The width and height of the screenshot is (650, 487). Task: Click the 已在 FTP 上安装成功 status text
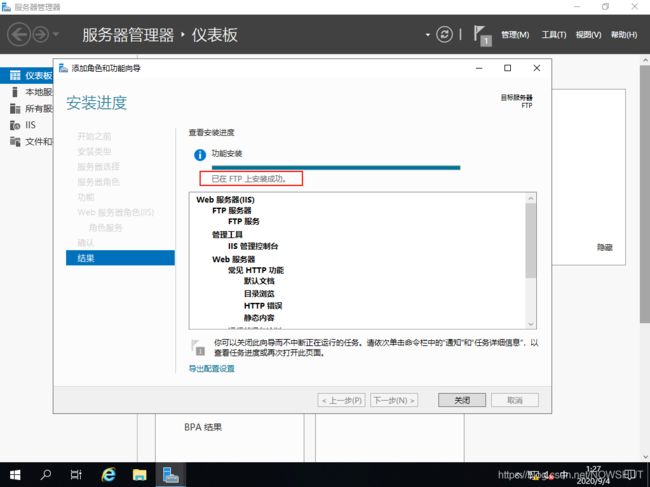[x=249, y=179]
